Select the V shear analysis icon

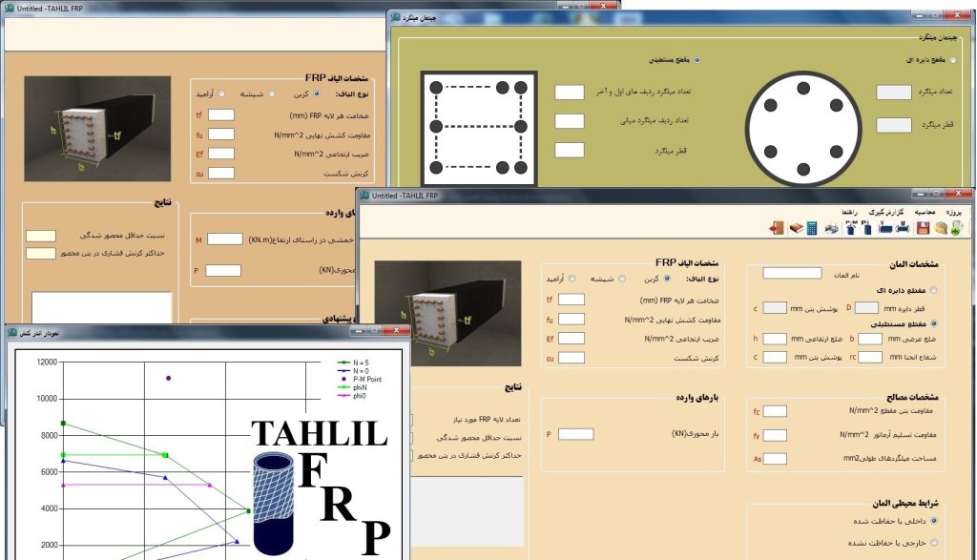[x=885, y=228]
